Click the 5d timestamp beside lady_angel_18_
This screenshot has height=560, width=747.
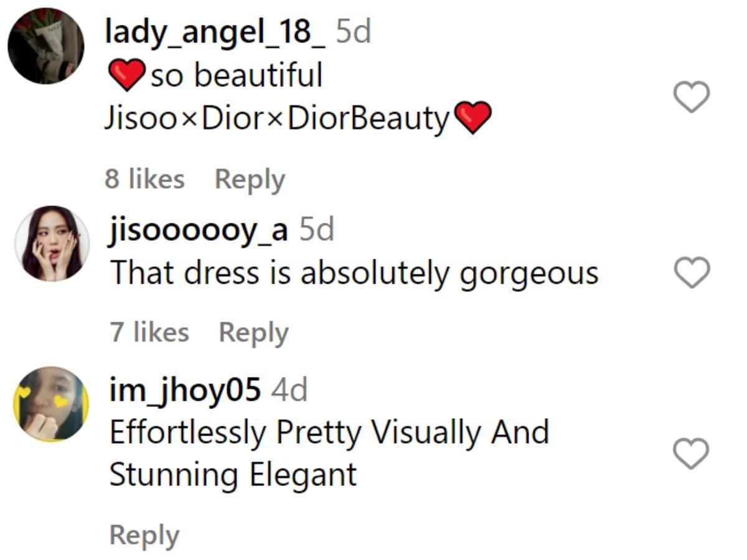click(354, 32)
